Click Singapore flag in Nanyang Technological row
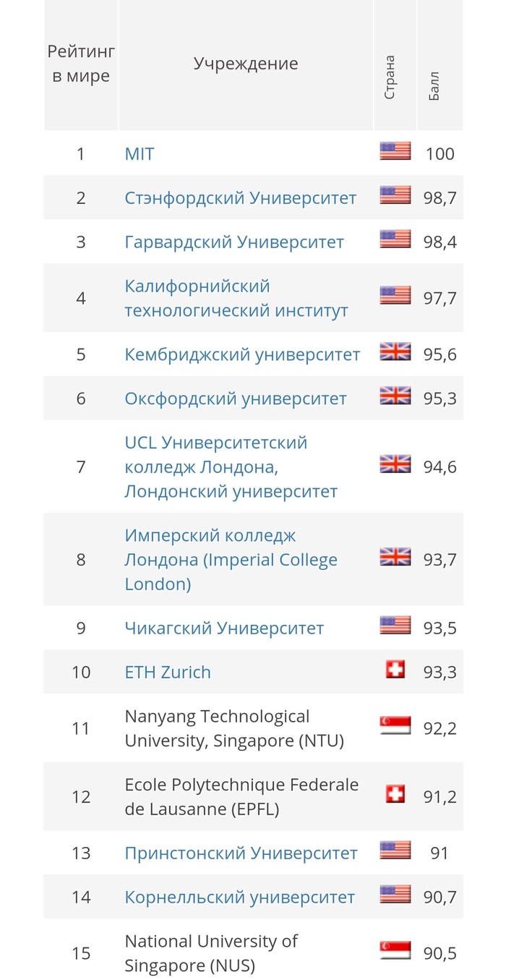 click(x=395, y=725)
